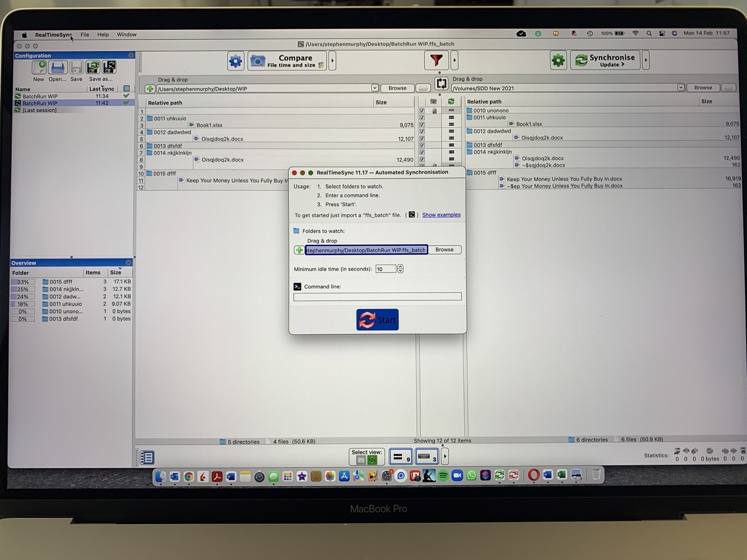
Task: Toggle the checkbox for middle-grid row 1
Action: tap(422, 110)
